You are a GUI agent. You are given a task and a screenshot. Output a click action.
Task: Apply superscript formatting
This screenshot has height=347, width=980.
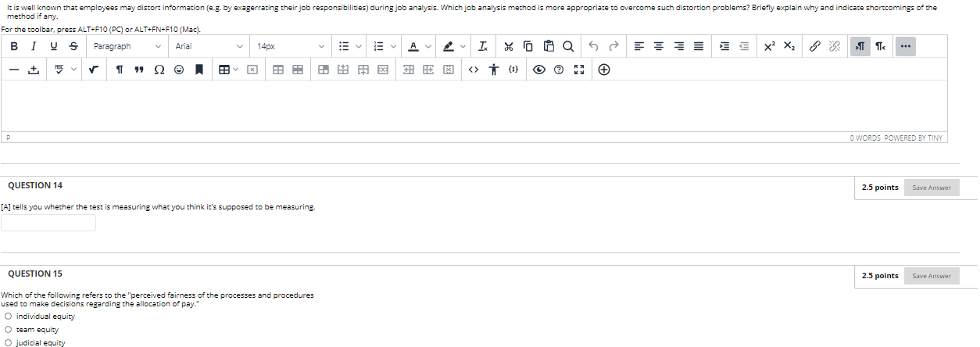coord(770,46)
